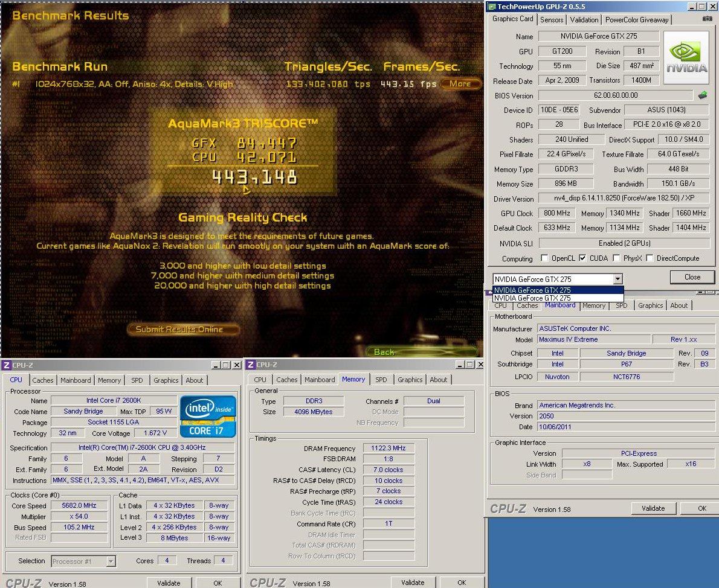Viewport: 719px width, 588px height.
Task: Click the BIOS Version field 62.00.60.00.00
Action: [615, 95]
